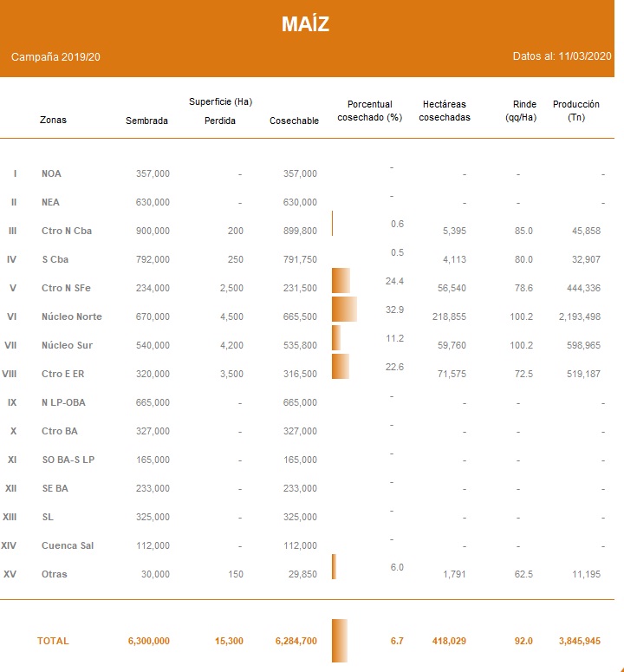This screenshot has height=672, width=624.
Task: Select the Zonas column header
Action: (53, 121)
